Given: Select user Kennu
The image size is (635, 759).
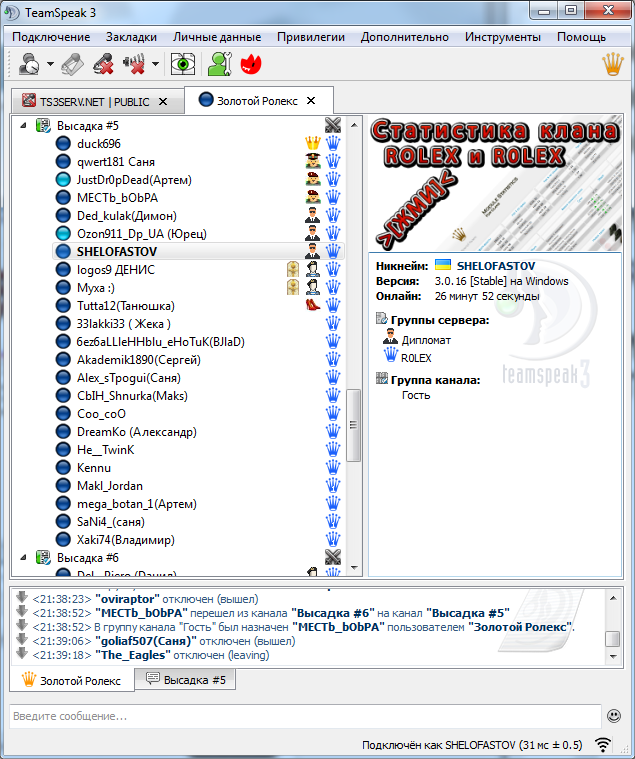Looking at the screenshot, I should click(94, 468).
